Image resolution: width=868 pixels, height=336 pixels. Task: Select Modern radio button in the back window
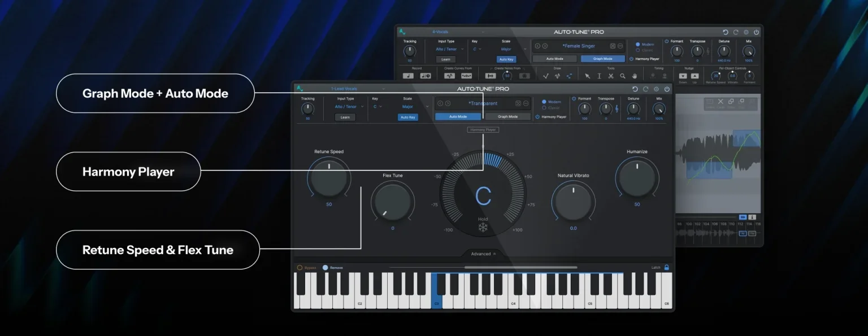(x=638, y=44)
